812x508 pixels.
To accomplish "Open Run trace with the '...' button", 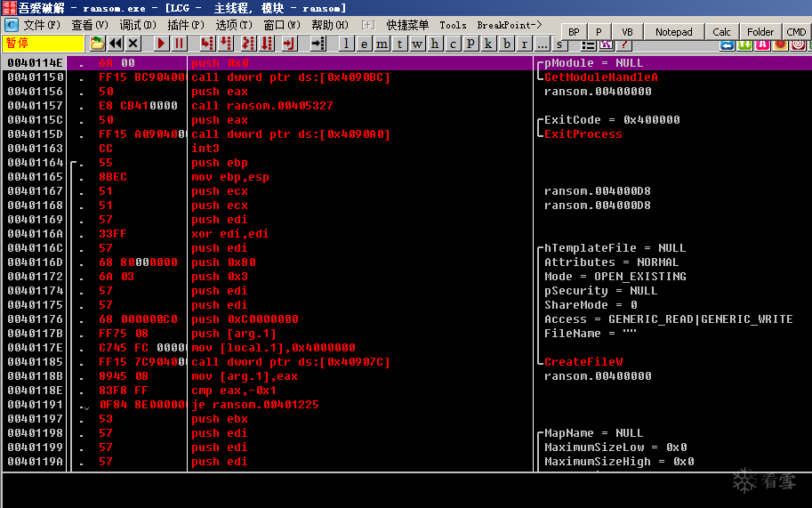I will coord(542,44).
